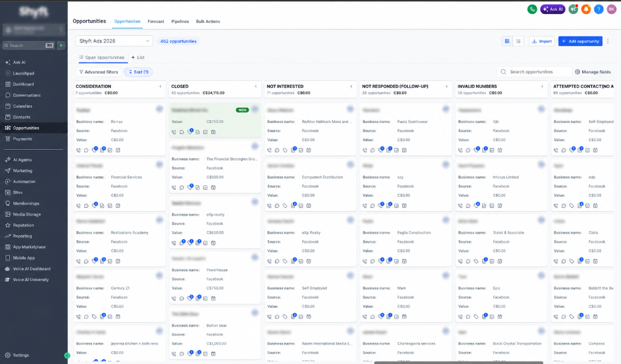Click the horizontal scrollbar at the bottom
Screen dimensions: 621x364
(x=460, y=362)
